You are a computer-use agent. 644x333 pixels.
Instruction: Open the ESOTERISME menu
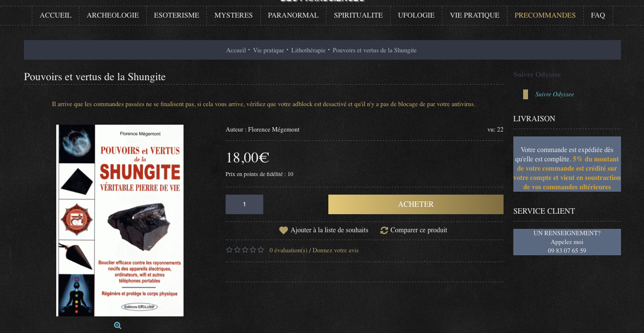pos(176,15)
